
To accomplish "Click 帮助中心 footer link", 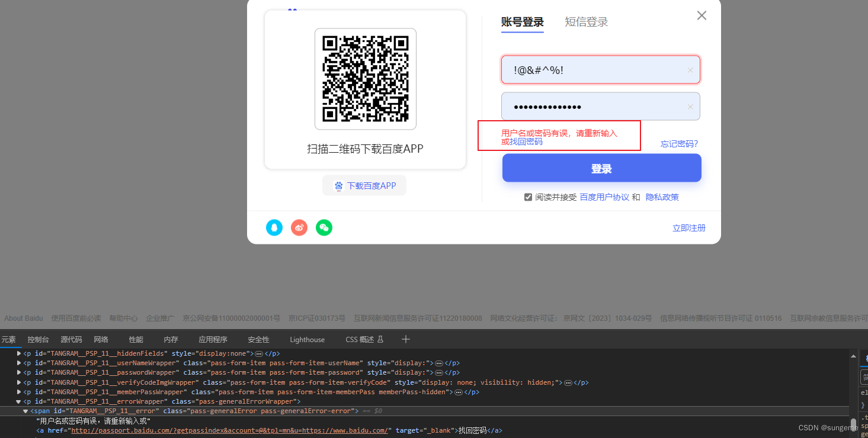I will click(x=123, y=318).
